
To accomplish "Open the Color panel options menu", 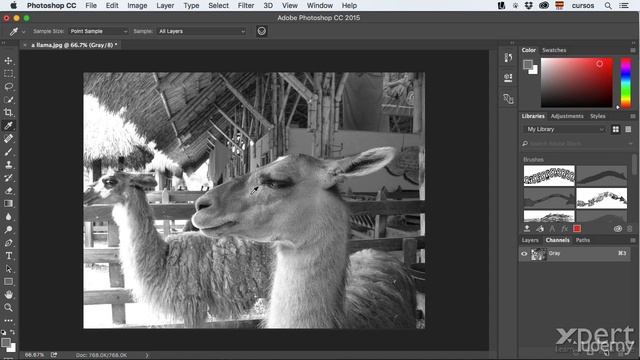I will (x=633, y=50).
